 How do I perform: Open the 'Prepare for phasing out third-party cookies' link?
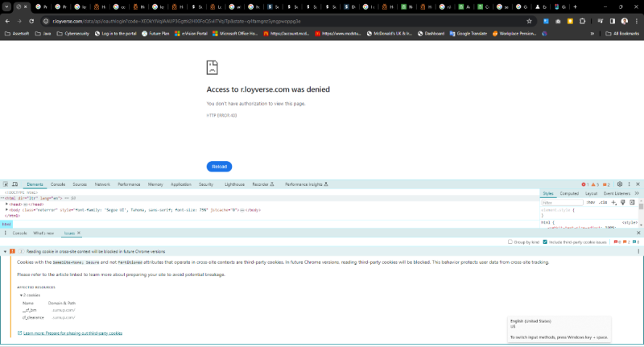72,333
